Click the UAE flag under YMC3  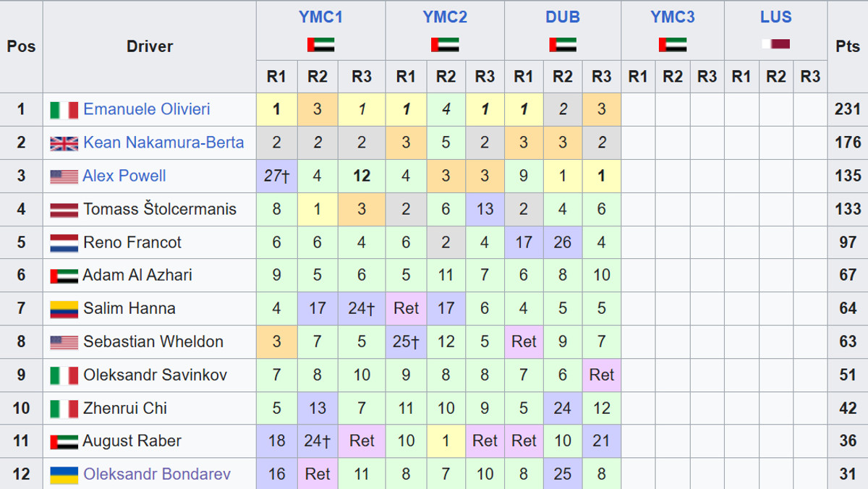click(x=673, y=45)
